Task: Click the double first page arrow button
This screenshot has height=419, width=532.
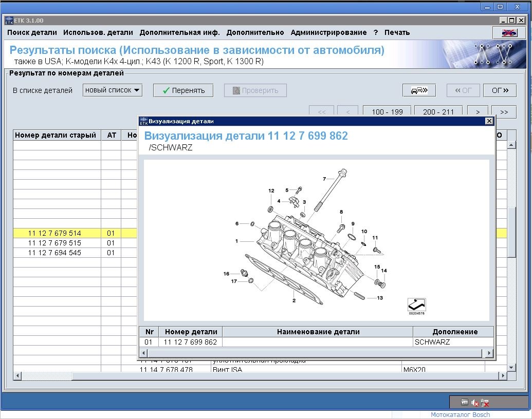Action: (321, 111)
